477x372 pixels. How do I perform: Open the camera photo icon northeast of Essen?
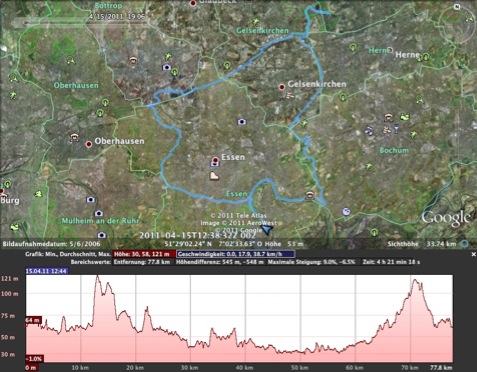242,122
